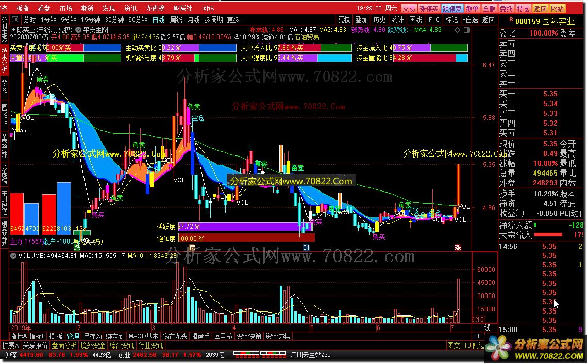
Task: Switch to the 30分钟 period
Action: click(x=114, y=20)
